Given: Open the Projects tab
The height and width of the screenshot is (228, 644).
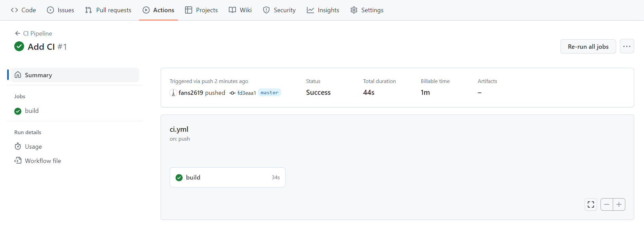Looking at the screenshot, I should (201, 10).
